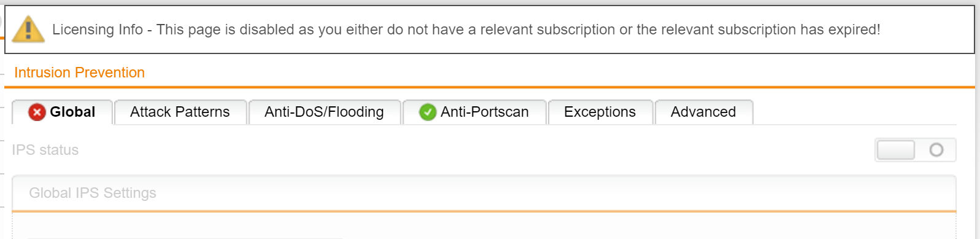Click empty tab strip right of Advanced
This screenshot has width=980, height=239.
pyautogui.click(x=854, y=112)
